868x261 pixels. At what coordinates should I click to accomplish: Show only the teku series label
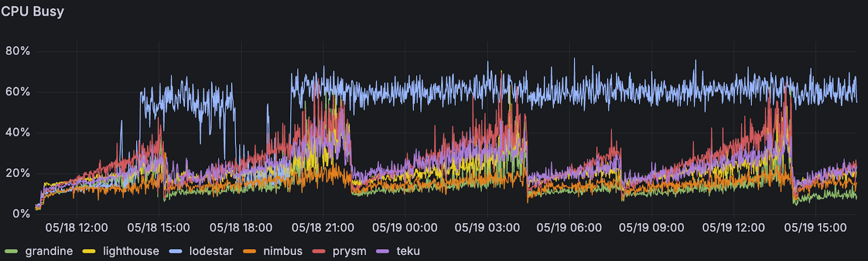click(408, 251)
